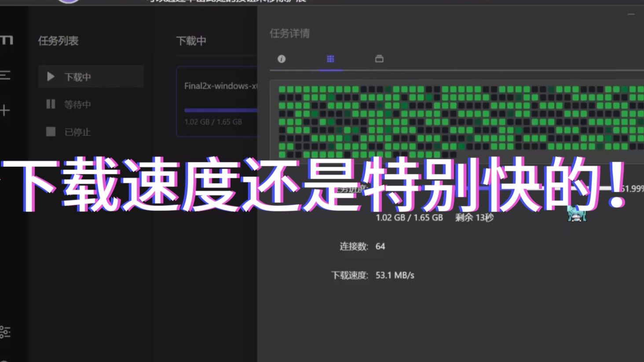Click the 任务详情 panel heading
This screenshot has width=644, height=362.
click(x=289, y=33)
